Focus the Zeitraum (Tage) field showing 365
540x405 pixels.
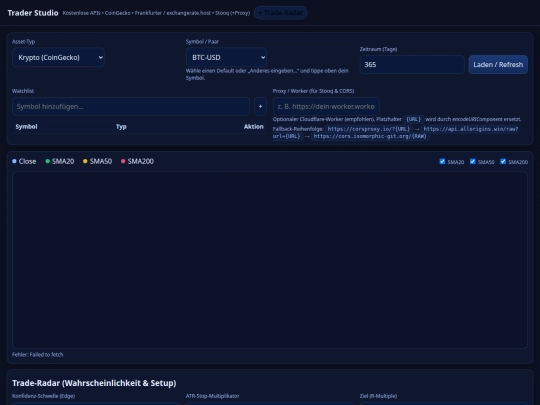(412, 64)
